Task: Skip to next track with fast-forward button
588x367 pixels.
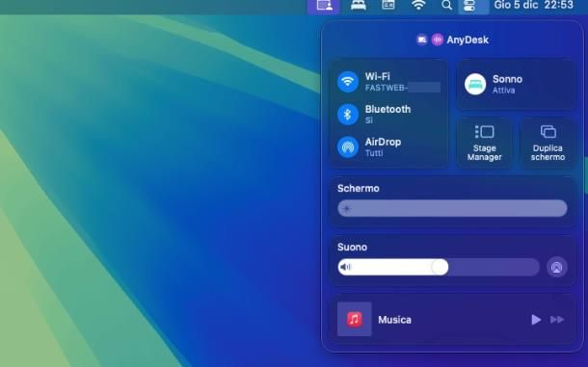Action: click(x=557, y=320)
